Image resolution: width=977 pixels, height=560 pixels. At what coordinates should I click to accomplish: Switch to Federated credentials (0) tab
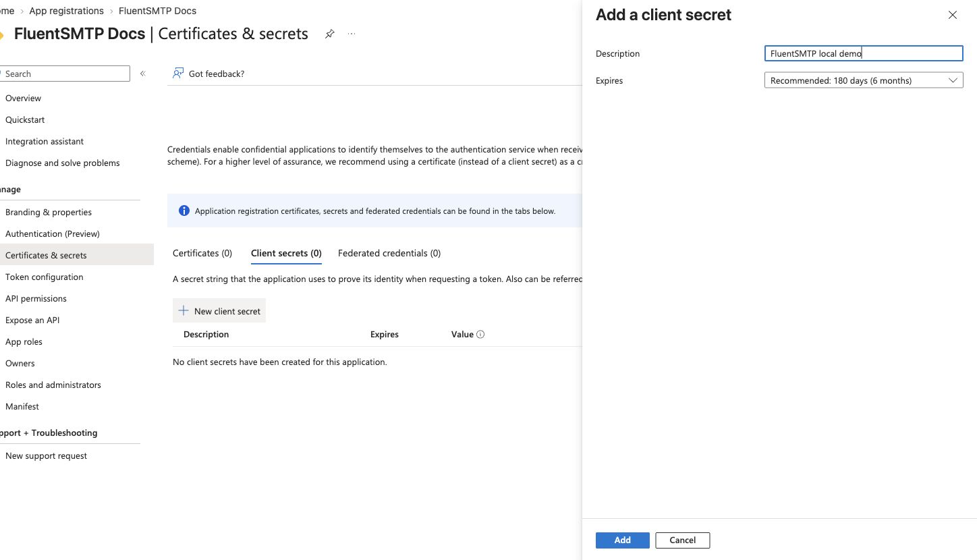pyautogui.click(x=389, y=253)
